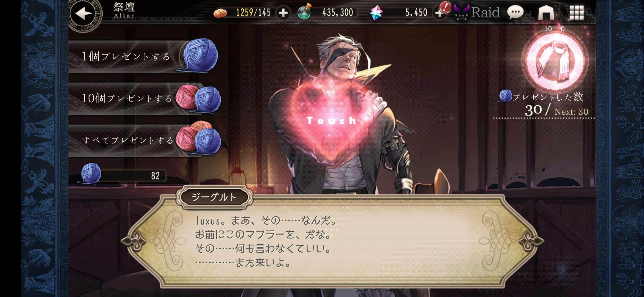This screenshot has height=297, width=644.
Task: Click 1個プレゼントする button
Action: [x=143, y=57]
